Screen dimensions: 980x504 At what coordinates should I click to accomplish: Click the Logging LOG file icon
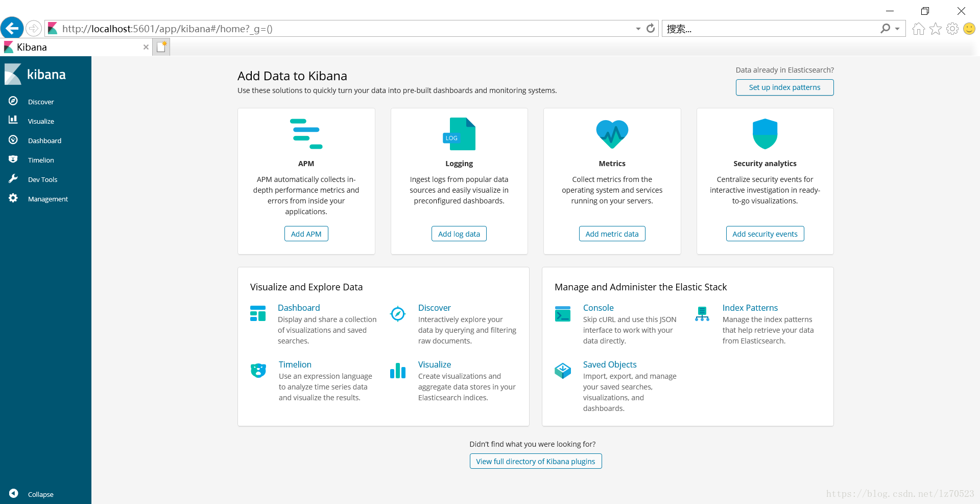click(x=459, y=134)
